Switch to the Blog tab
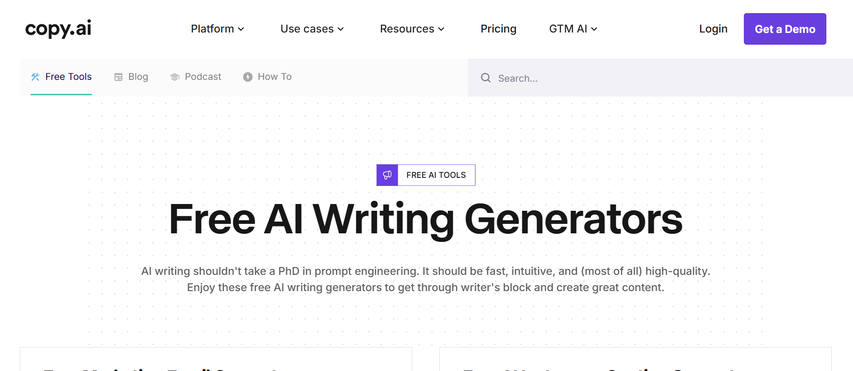853x371 pixels. 131,77
